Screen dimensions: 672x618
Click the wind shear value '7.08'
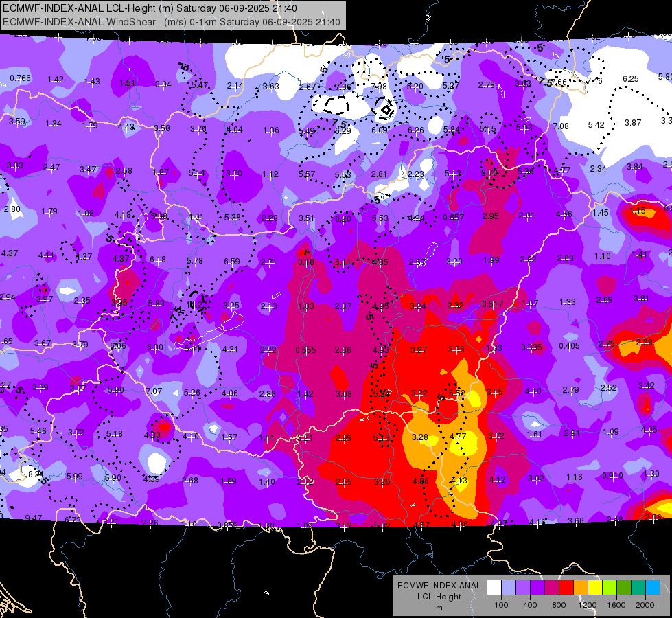(561, 126)
